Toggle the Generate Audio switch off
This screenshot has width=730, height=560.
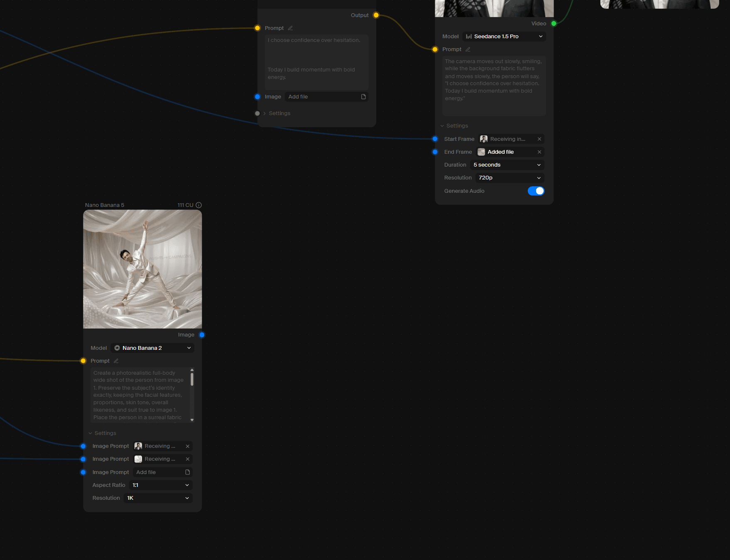coord(536,191)
